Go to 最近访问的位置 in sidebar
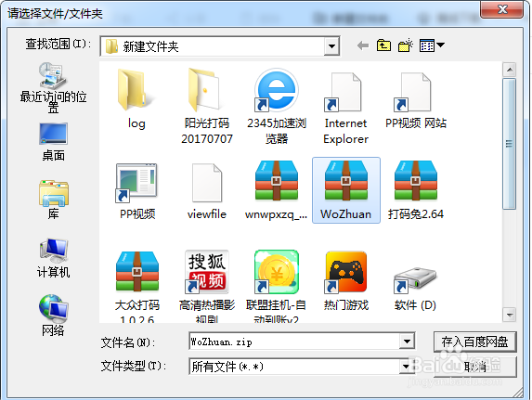This screenshot has width=532, height=400. tap(53, 87)
